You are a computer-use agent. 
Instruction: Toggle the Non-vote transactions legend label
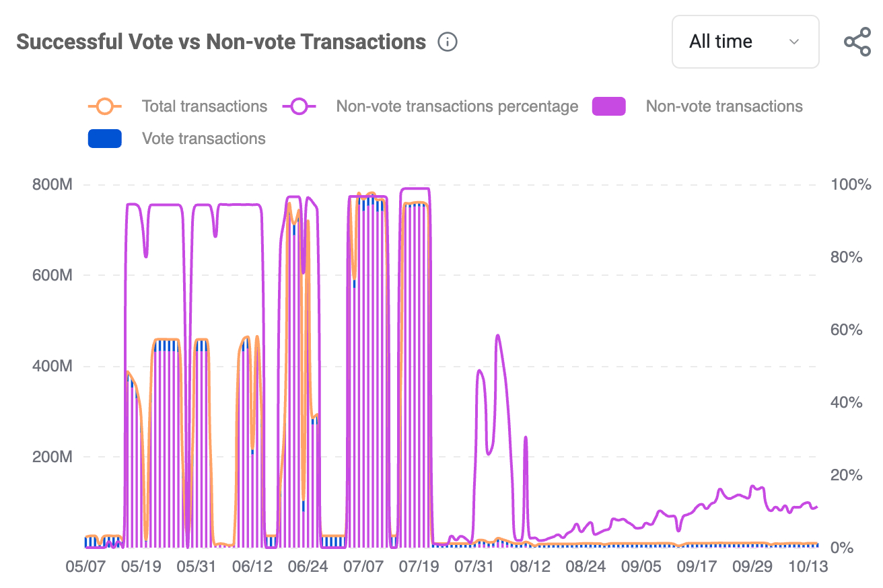point(724,106)
